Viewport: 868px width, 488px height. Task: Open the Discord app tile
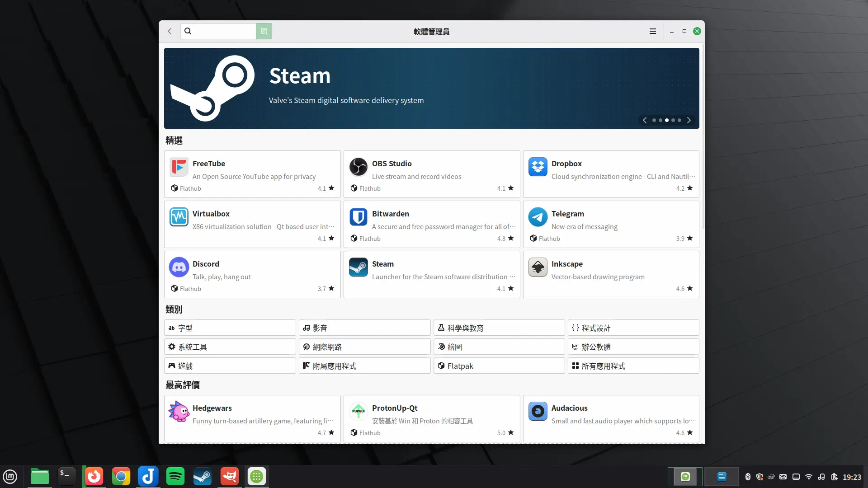click(252, 274)
